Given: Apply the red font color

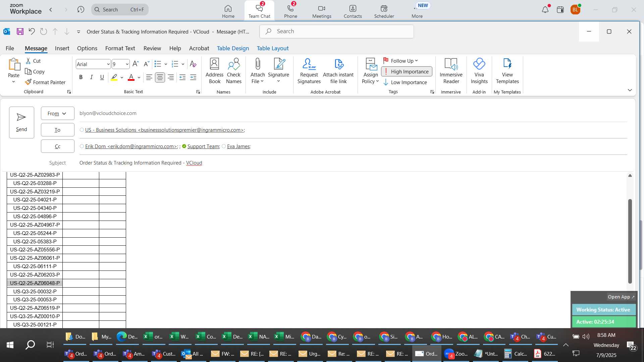Looking at the screenshot, I should click(x=131, y=77).
